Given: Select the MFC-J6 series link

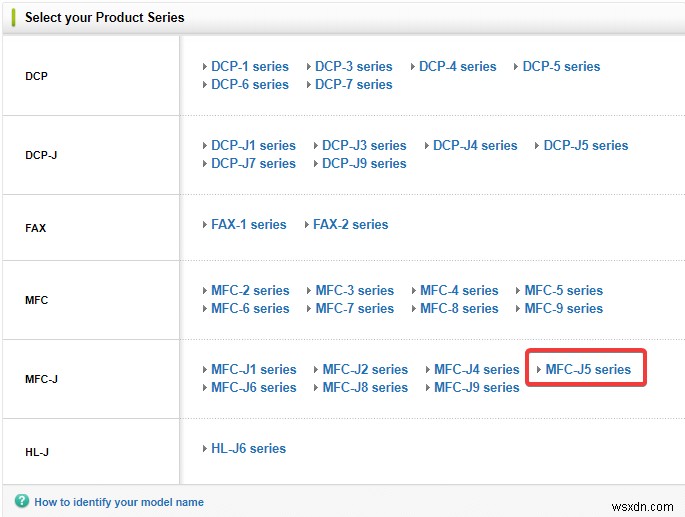Looking at the screenshot, I should tap(253, 387).
